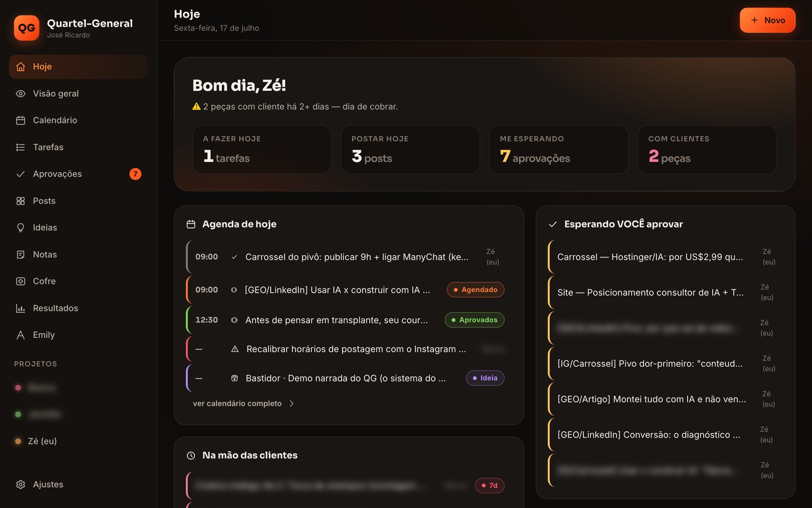The image size is (812, 508).
Task: Click the green dot of second project
Action: pyautogui.click(x=18, y=414)
